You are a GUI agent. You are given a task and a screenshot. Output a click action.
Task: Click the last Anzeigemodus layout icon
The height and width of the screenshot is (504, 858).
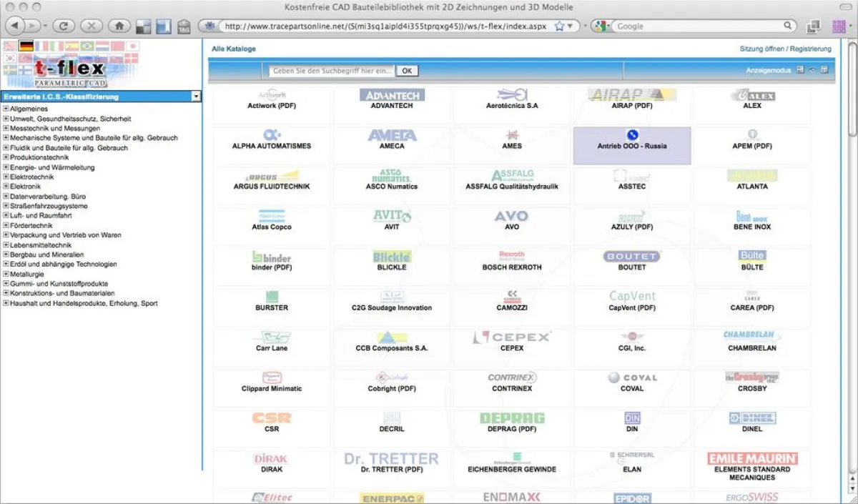point(824,70)
